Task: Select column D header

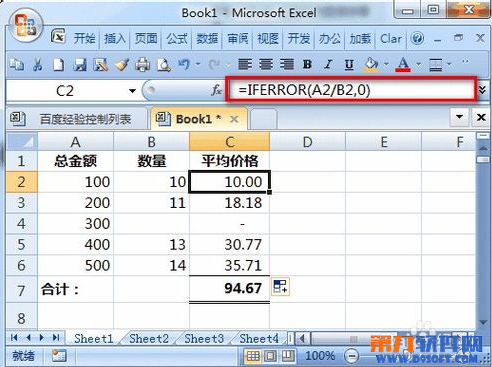Action: coord(307,142)
